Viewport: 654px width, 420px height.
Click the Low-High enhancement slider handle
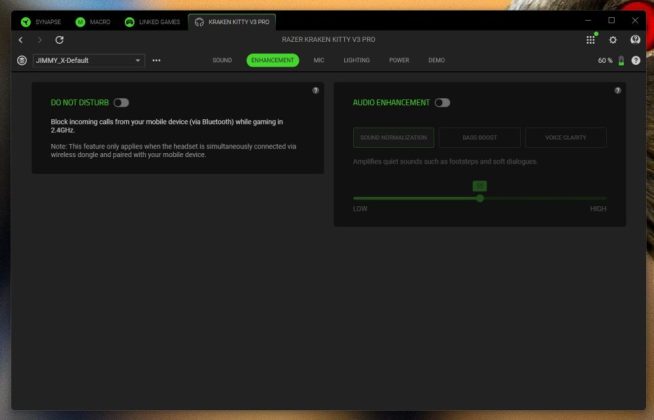point(480,198)
